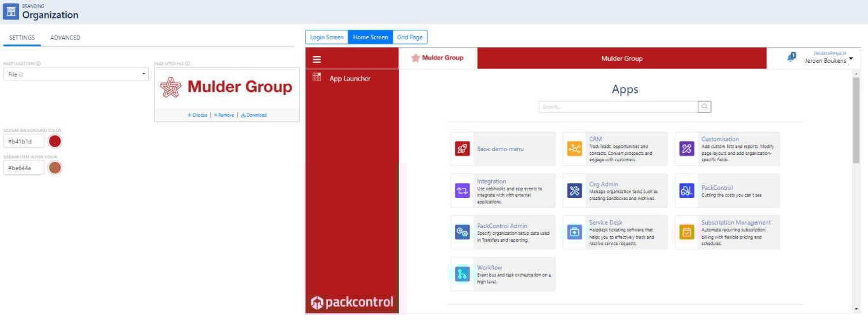This screenshot has width=868, height=325.
Task: Click the Integration app title
Action: [492, 182]
